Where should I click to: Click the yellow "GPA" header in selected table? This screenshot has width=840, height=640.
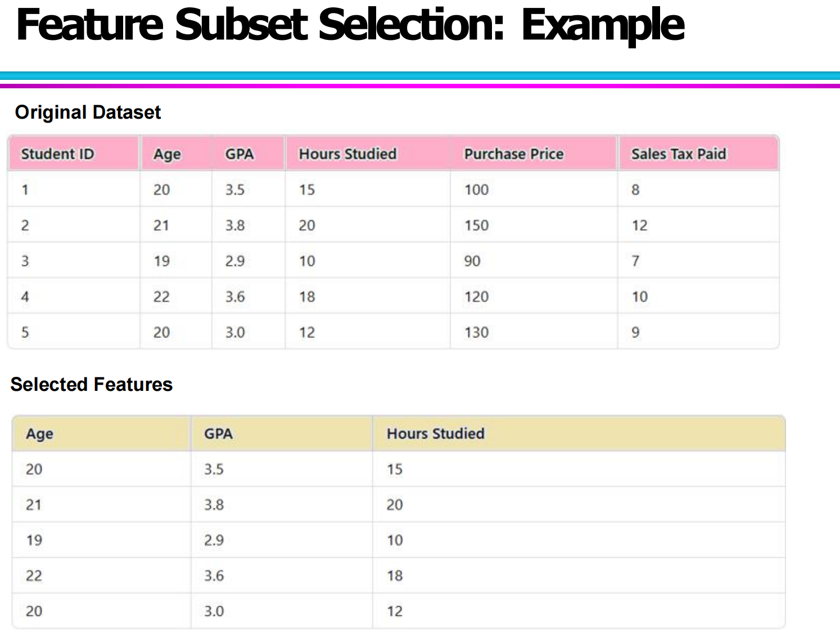tap(218, 434)
